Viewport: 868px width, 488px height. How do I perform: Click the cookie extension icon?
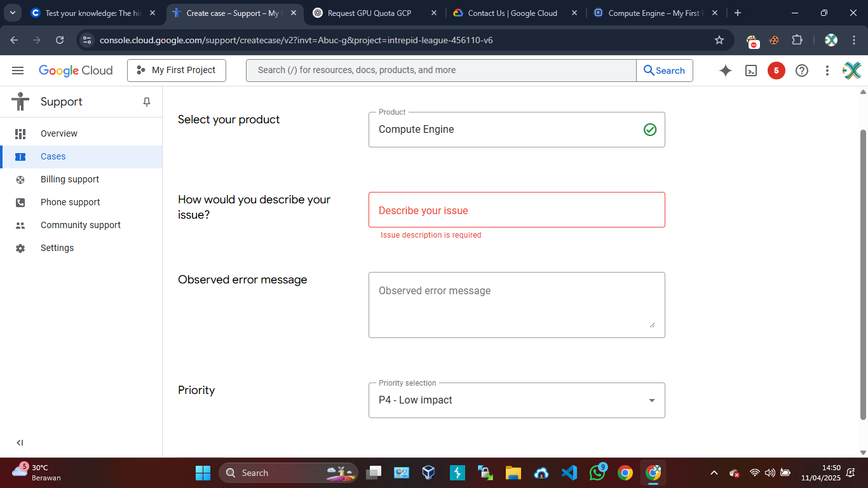pos(774,40)
